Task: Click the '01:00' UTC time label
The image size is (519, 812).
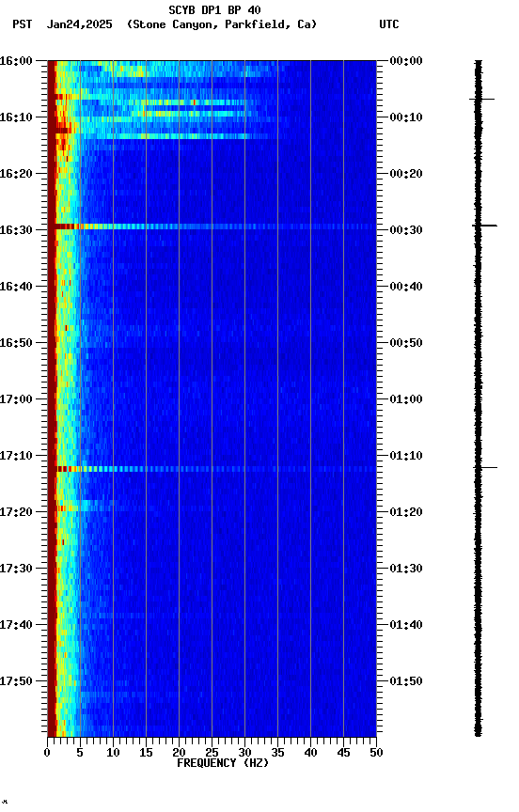Action: point(406,399)
